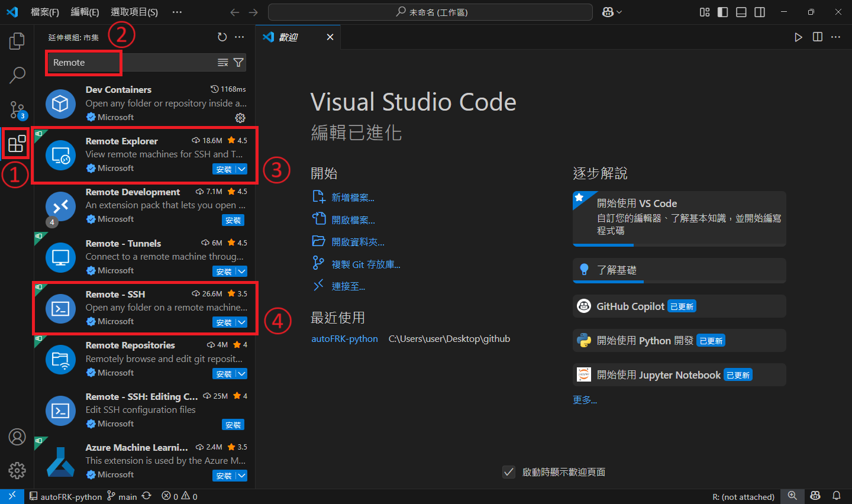
Task: Synchronize changes from the status bar
Action: pos(147,496)
